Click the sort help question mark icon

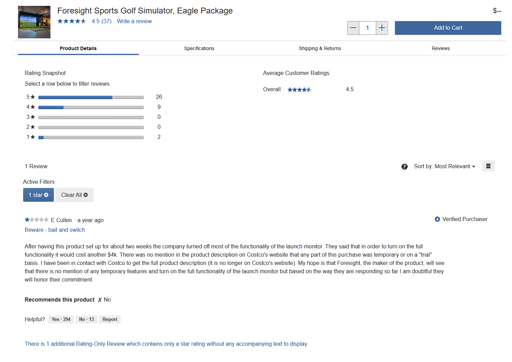[404, 167]
